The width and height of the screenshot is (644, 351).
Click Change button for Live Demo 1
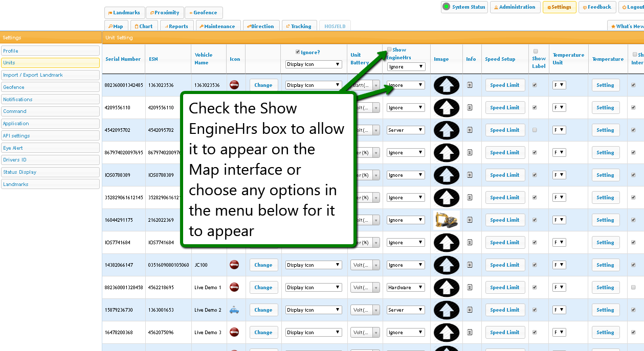coord(263,288)
